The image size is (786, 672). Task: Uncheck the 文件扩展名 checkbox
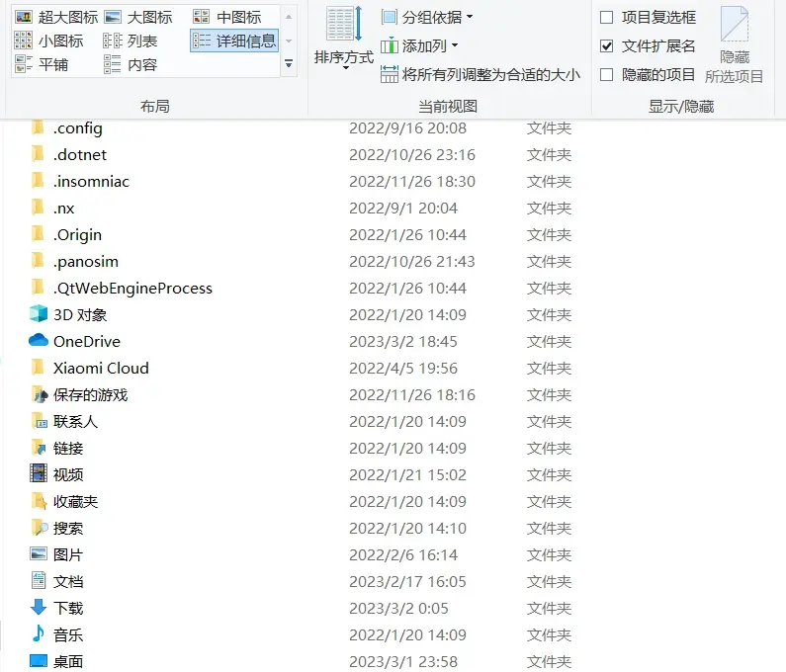607,46
